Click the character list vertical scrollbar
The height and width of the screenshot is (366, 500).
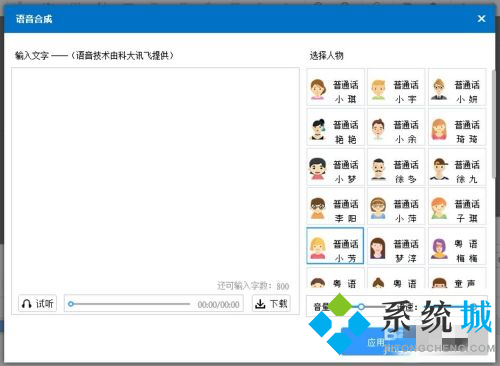pos(493,123)
